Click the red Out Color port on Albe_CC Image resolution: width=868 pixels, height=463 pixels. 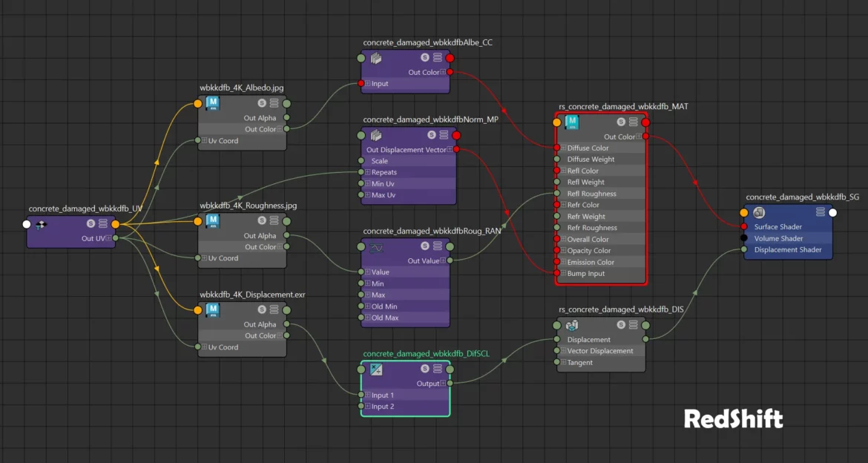[450, 72]
